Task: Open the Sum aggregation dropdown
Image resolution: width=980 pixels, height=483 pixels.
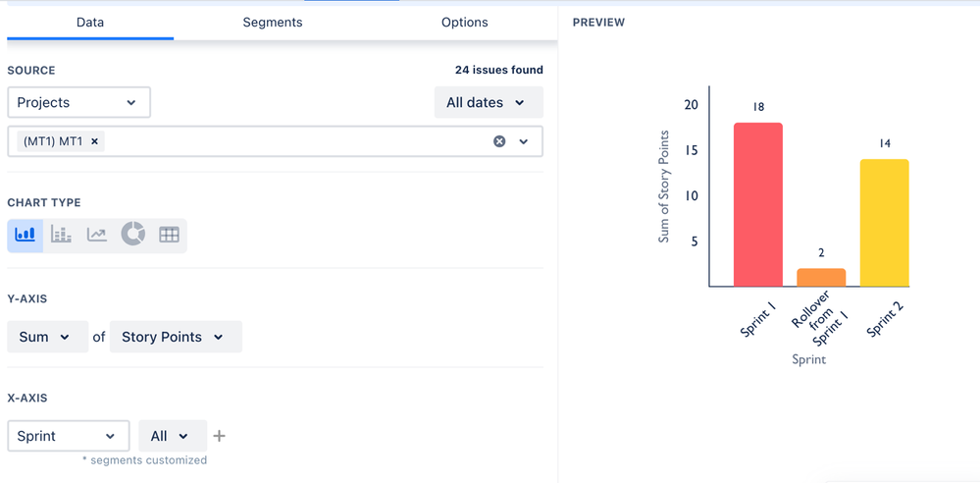Action: point(47,337)
